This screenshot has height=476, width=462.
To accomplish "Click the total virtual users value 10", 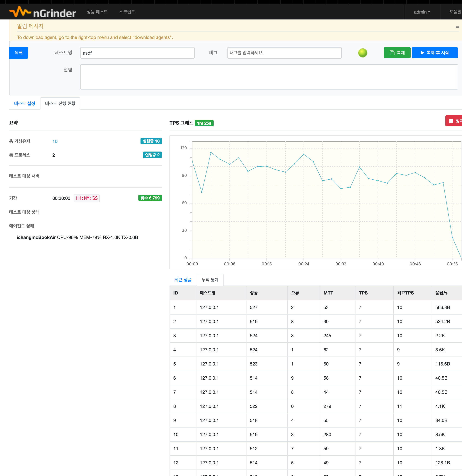I will click(55, 141).
